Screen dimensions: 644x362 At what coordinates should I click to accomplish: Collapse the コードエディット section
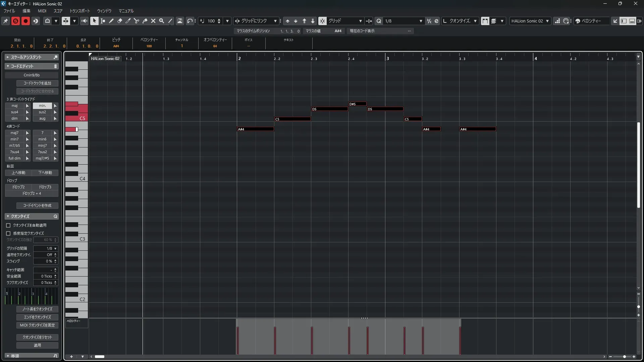[8, 66]
